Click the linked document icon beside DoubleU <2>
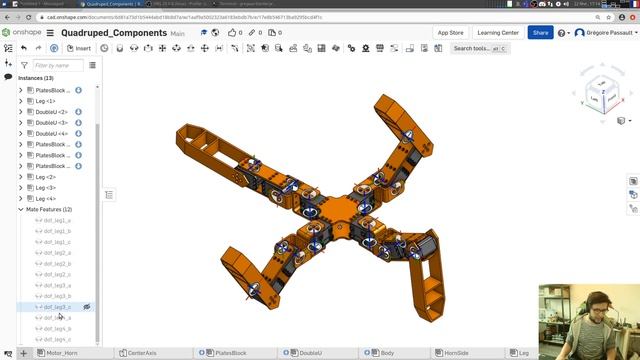 click(78, 112)
